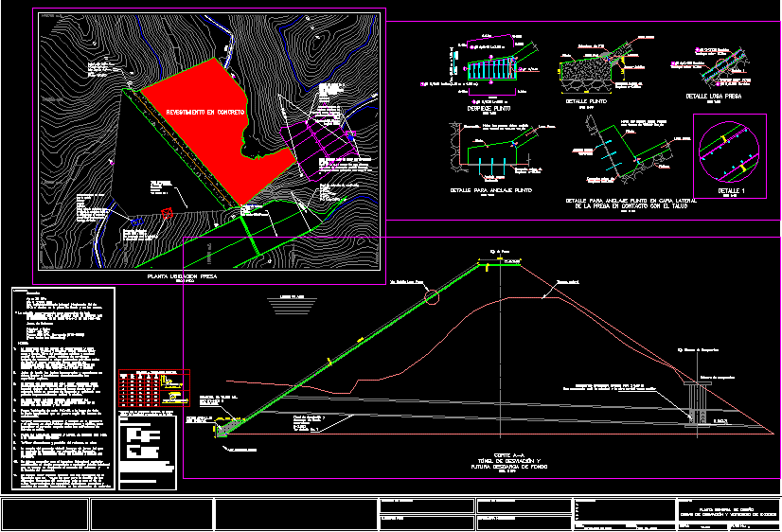Click the 'CORTE A-A' section title
This screenshot has height=532, width=782.
508,455
